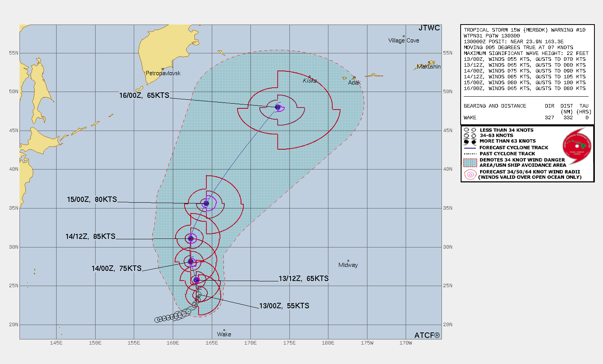The height and width of the screenshot is (364, 603).
Task: Click the '180E' longitude axis label
Action: [x=328, y=343]
